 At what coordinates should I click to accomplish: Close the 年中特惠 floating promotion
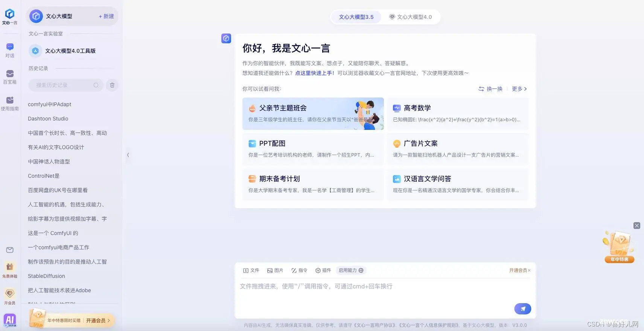[x=637, y=226]
